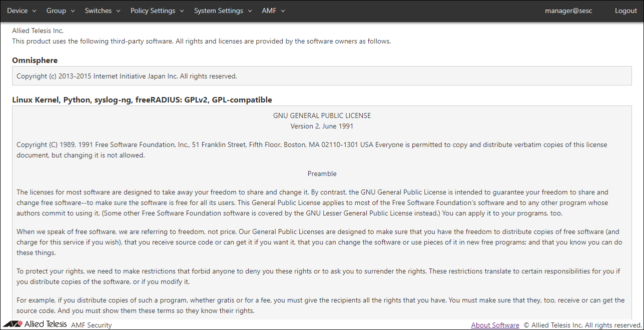Viewport: 644px width, 330px height.
Task: Click the System Settings dropdown caret
Action: coord(250,11)
